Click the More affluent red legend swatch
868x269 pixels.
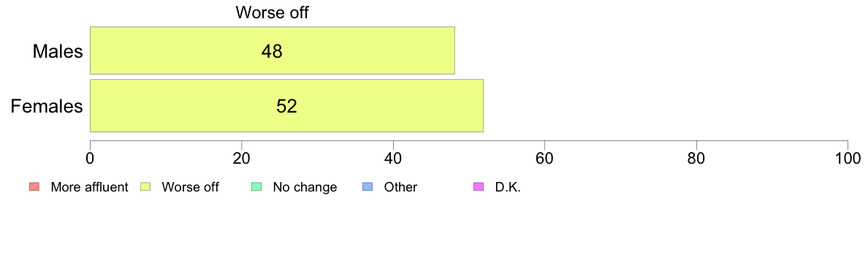[x=34, y=187]
